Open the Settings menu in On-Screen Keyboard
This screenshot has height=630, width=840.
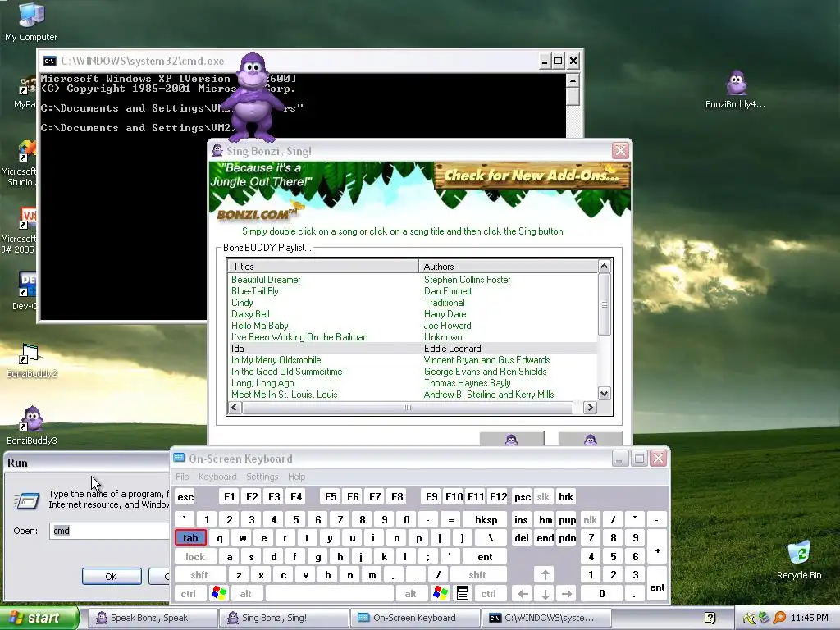pyautogui.click(x=262, y=477)
